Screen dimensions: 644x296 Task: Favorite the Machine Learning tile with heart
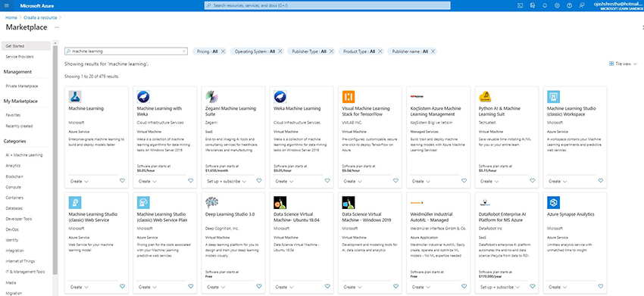click(x=122, y=181)
